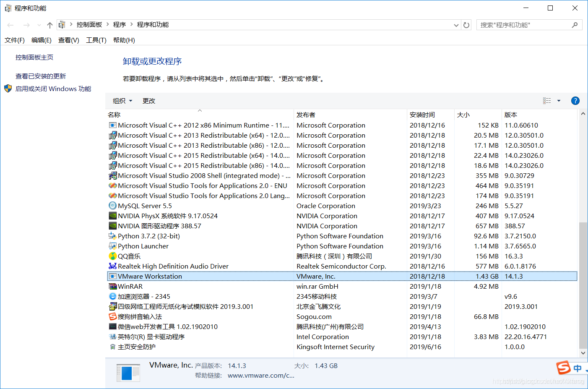Click publisher Oracle Corporation
The height and width of the screenshot is (389, 588).
[x=326, y=206]
